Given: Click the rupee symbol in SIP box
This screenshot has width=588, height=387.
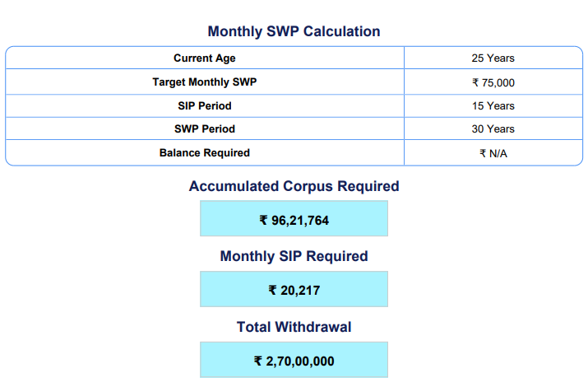Looking at the screenshot, I should tap(273, 290).
